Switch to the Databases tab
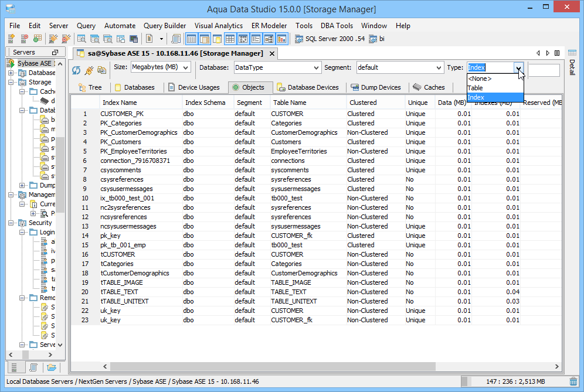The height and width of the screenshot is (392, 584). (x=135, y=87)
